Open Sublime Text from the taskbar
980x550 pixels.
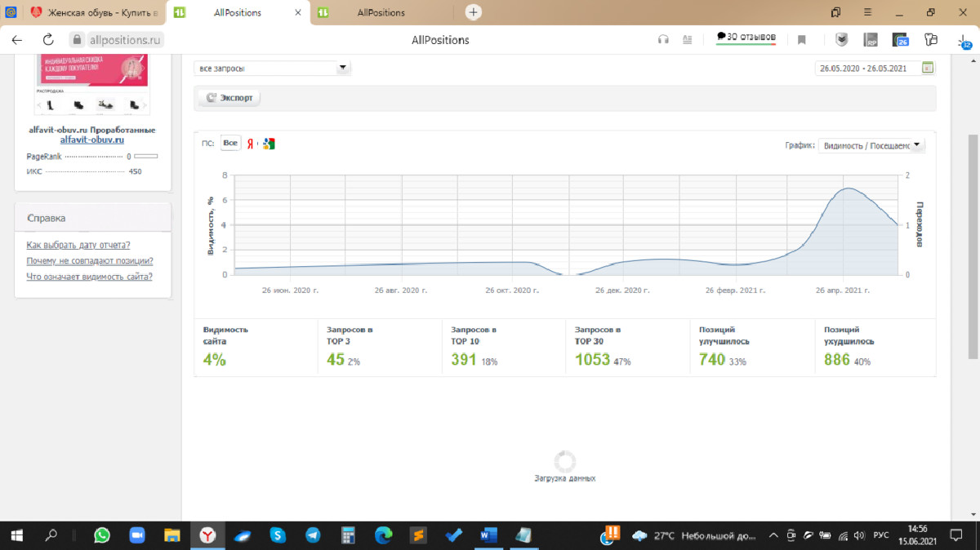pos(418,535)
